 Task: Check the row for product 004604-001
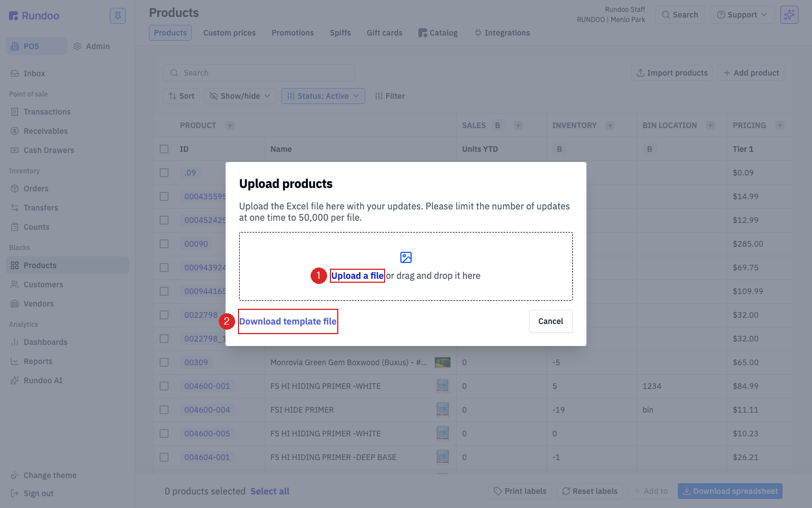coord(164,457)
